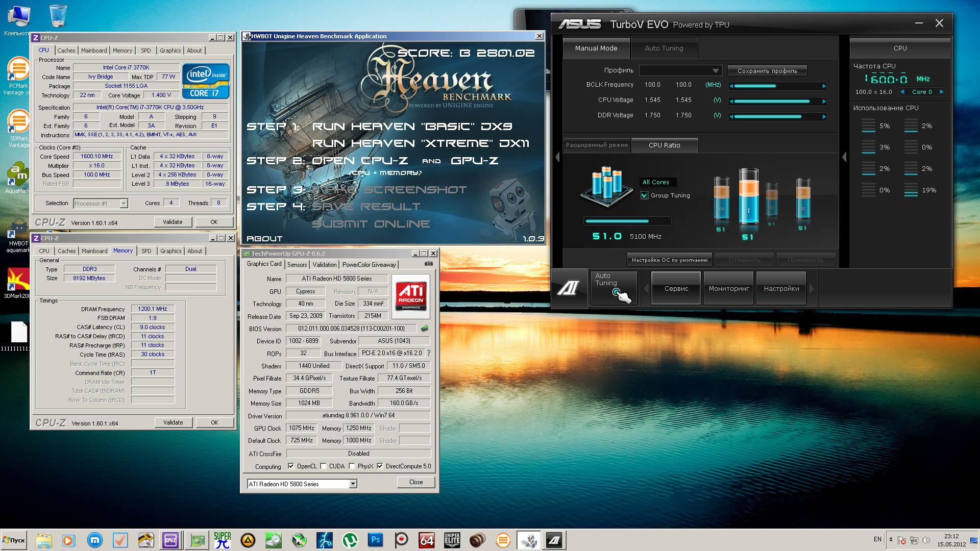Adjust the BCLK Frequency slider

click(777, 86)
